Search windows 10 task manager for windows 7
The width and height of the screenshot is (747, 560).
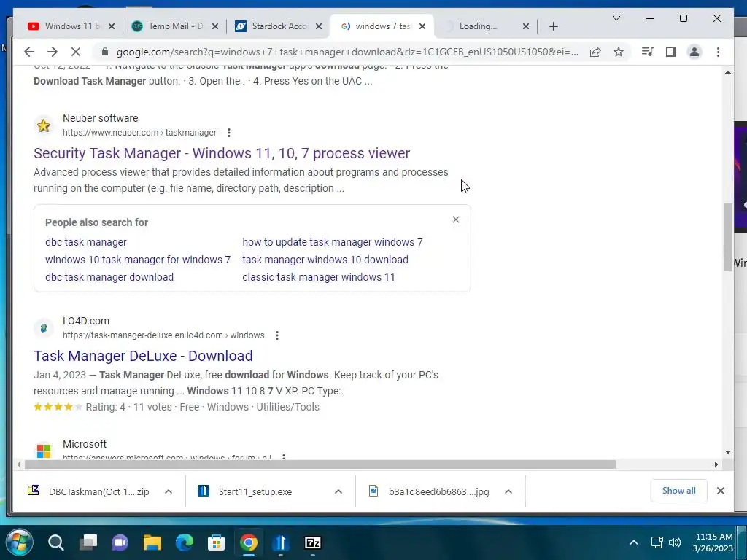tap(138, 260)
